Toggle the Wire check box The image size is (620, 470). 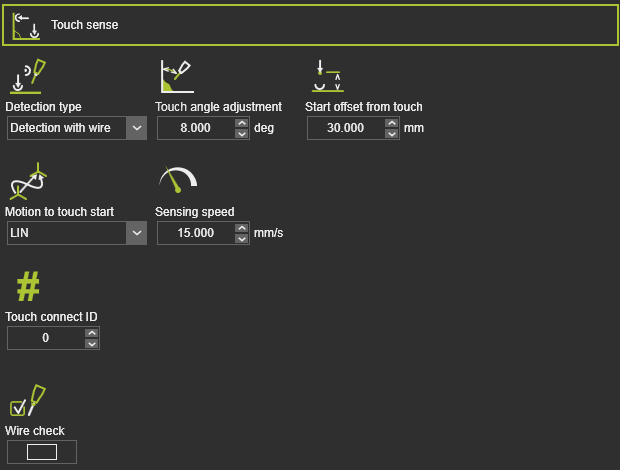click(41, 452)
